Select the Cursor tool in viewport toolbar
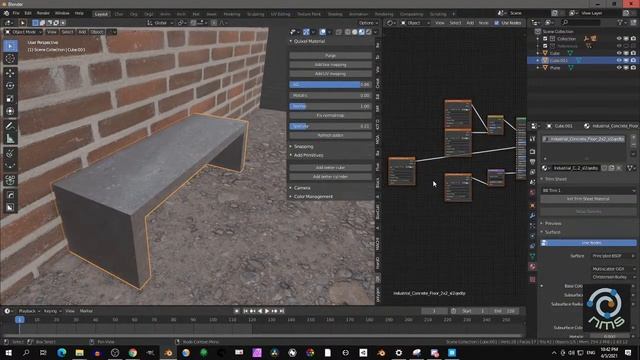Image resolution: width=640 pixels, height=360 pixels. [x=10, y=59]
